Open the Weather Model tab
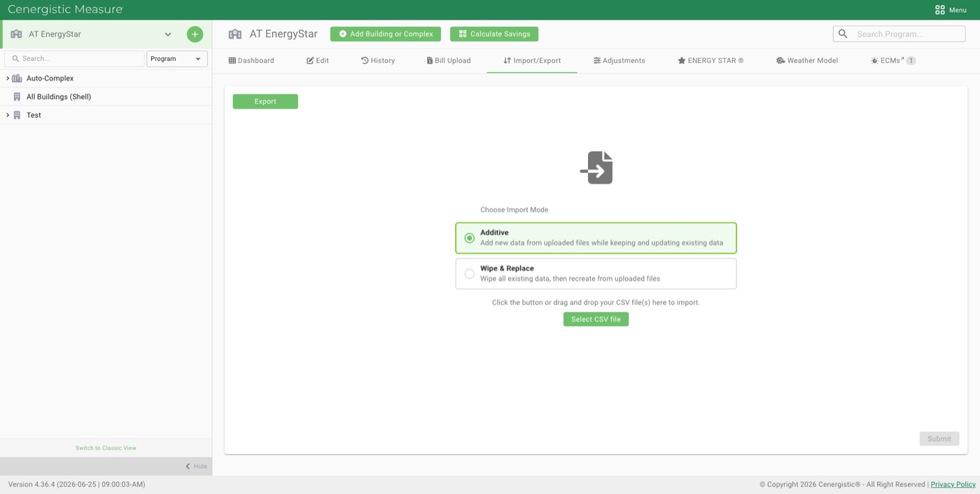 (x=807, y=60)
